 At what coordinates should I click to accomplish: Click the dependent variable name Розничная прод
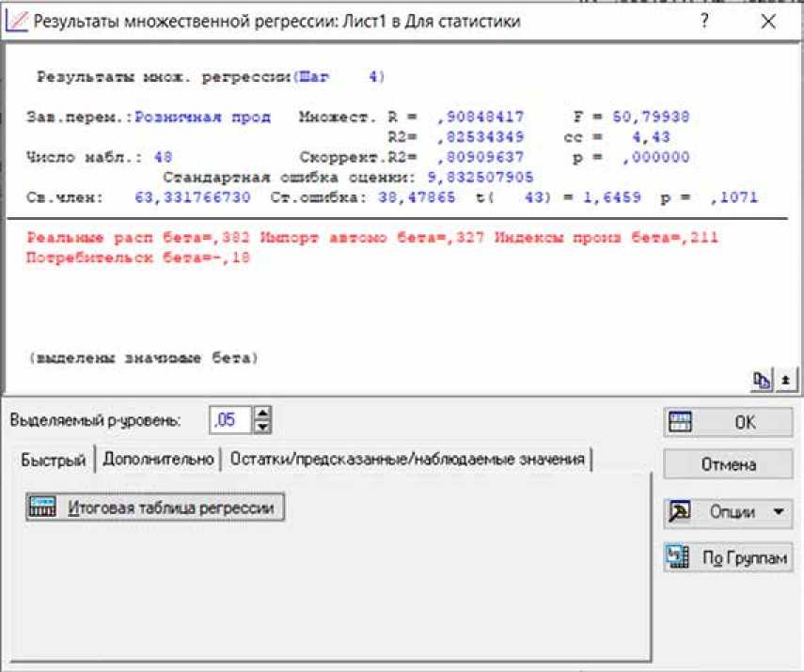pyautogui.click(x=202, y=117)
